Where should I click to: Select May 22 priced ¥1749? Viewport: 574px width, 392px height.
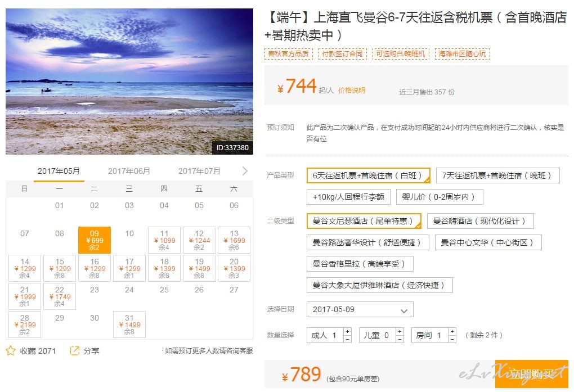pyautogui.click(x=60, y=296)
